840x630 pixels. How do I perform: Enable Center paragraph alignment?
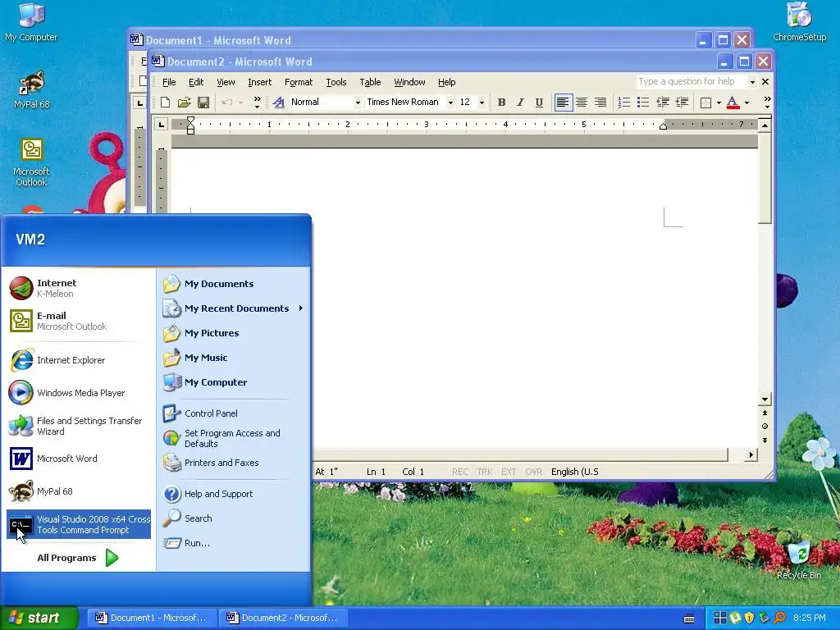tap(582, 103)
